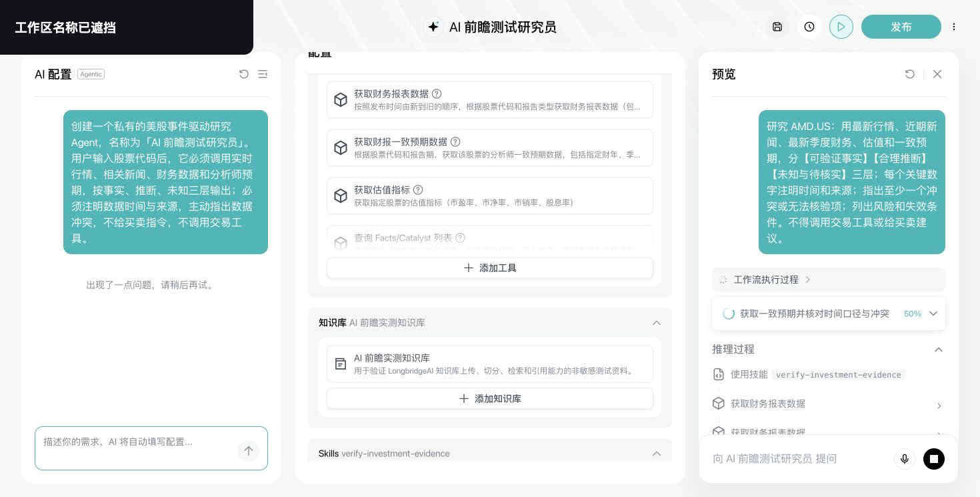Click the Agentic tag badge
The image size is (980, 497).
(91, 74)
